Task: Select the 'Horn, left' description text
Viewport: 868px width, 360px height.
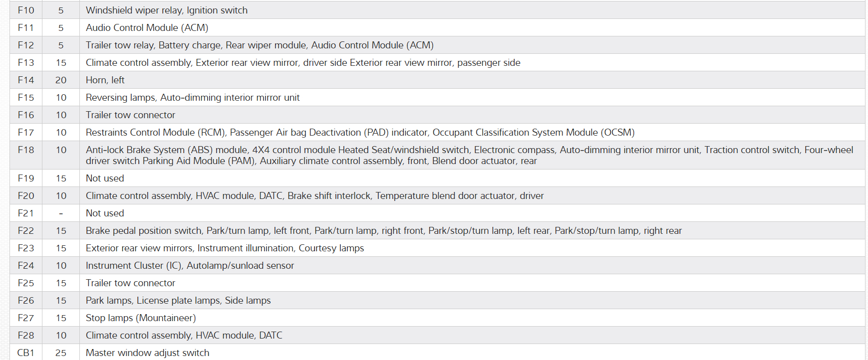Action: pyautogui.click(x=105, y=80)
